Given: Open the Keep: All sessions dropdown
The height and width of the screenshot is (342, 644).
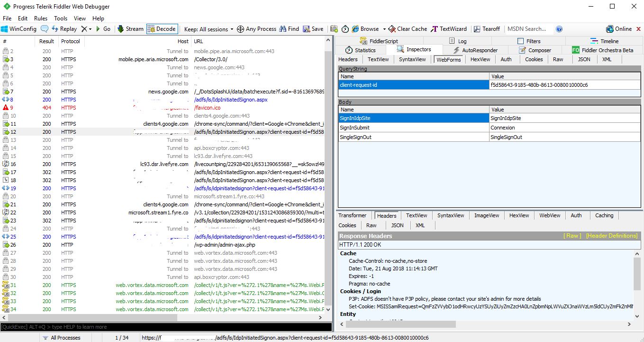Looking at the screenshot, I should point(209,29).
